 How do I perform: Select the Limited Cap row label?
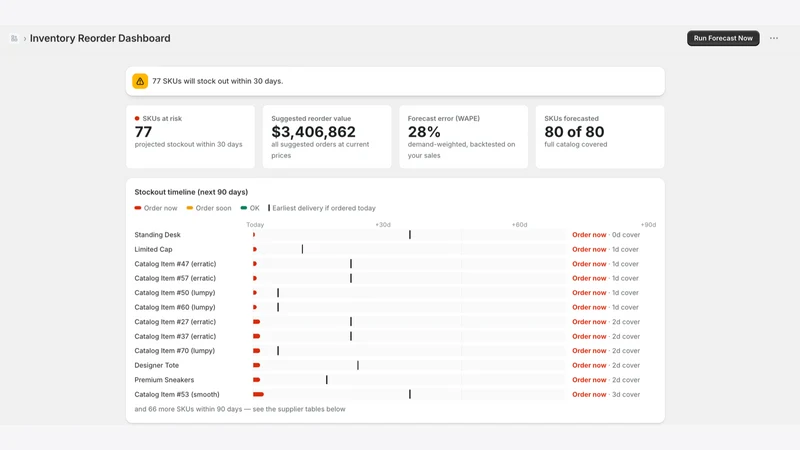pos(153,249)
